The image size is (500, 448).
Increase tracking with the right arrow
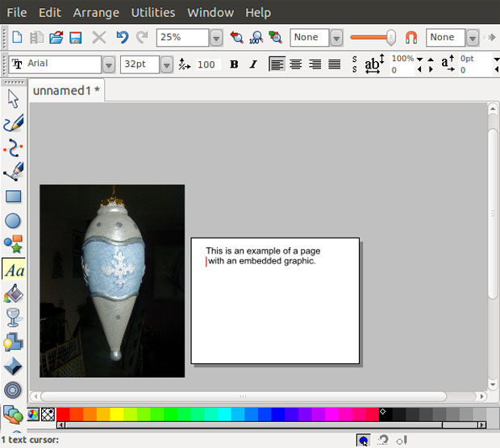coord(431,69)
